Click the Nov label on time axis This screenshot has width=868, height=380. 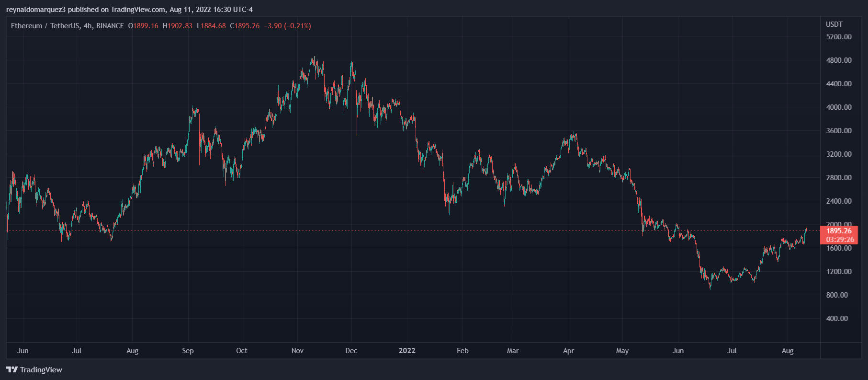[297, 351]
